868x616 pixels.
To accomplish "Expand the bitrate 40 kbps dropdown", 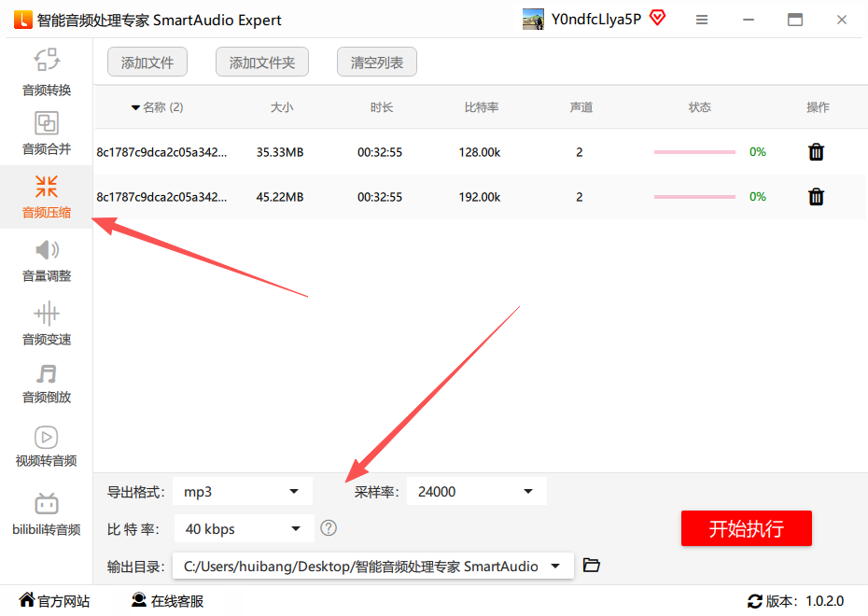I will [x=245, y=529].
